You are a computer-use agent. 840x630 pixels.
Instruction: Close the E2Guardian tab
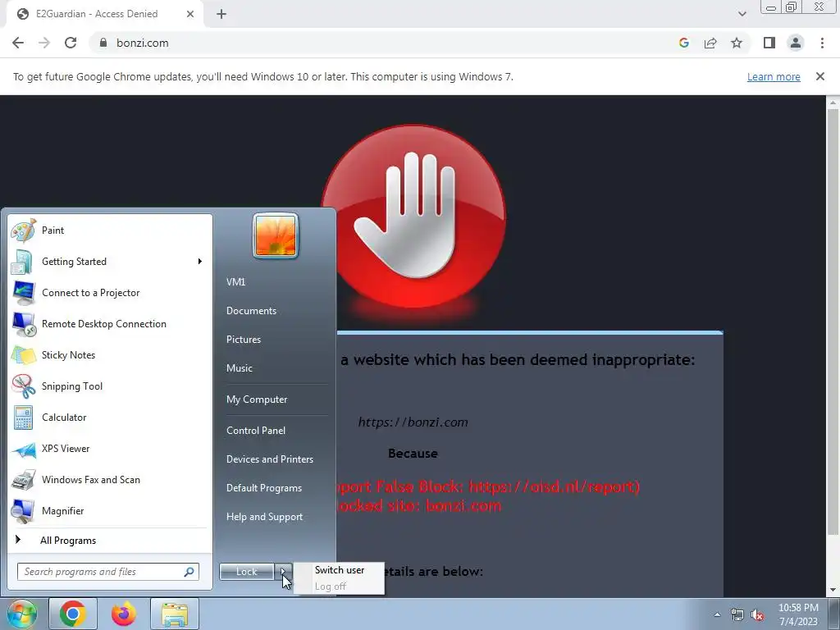pos(190,14)
